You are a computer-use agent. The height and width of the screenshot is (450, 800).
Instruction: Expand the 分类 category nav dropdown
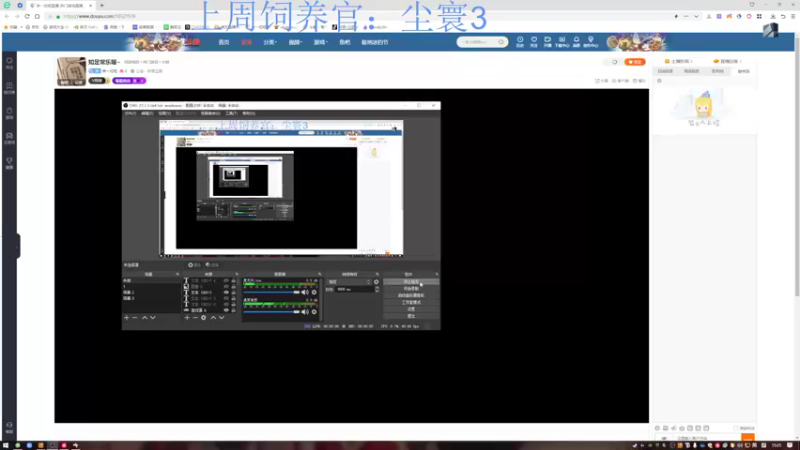pyautogui.click(x=270, y=42)
